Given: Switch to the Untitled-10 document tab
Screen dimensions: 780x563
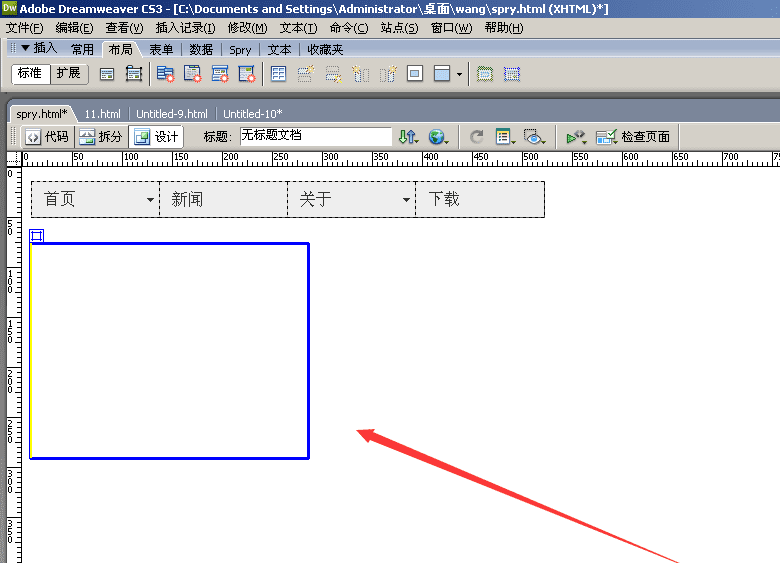Looking at the screenshot, I should [x=253, y=114].
